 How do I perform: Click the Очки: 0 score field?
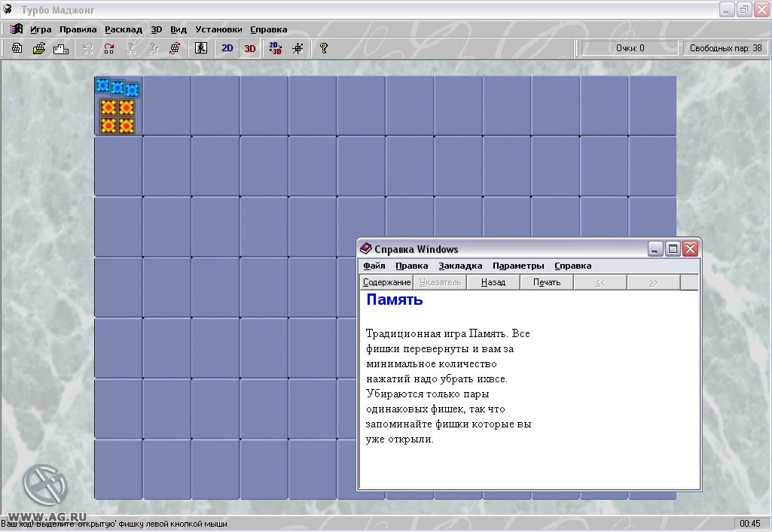click(x=630, y=48)
